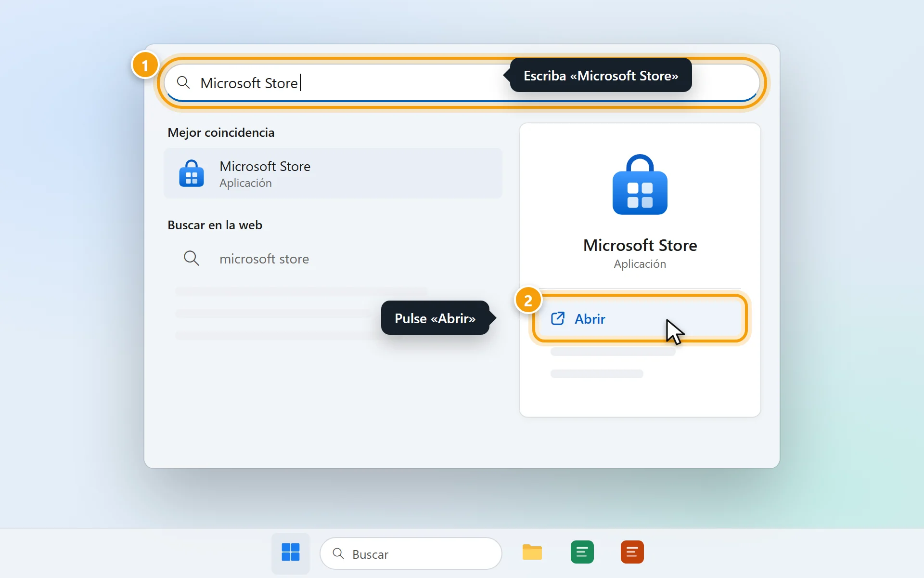This screenshot has width=924, height=578.
Task: Focus the top search field with Microsoft Store
Action: (x=462, y=83)
